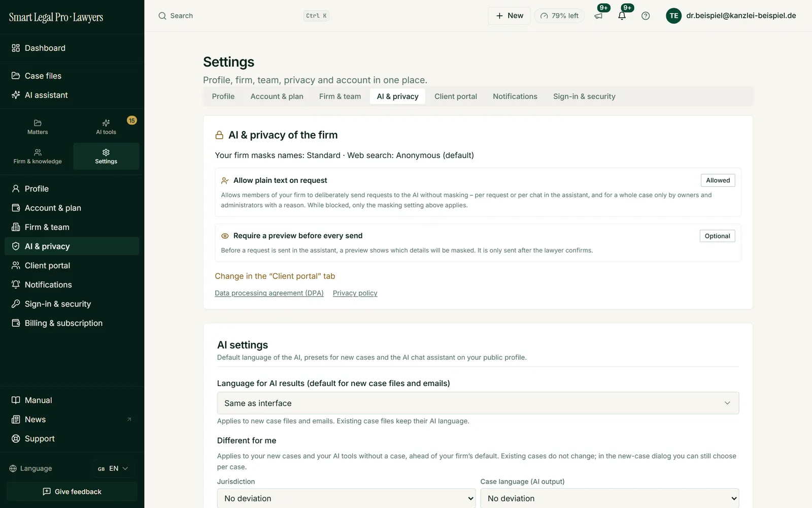Open the Privacy policy link
The image size is (812, 508).
coord(355,293)
